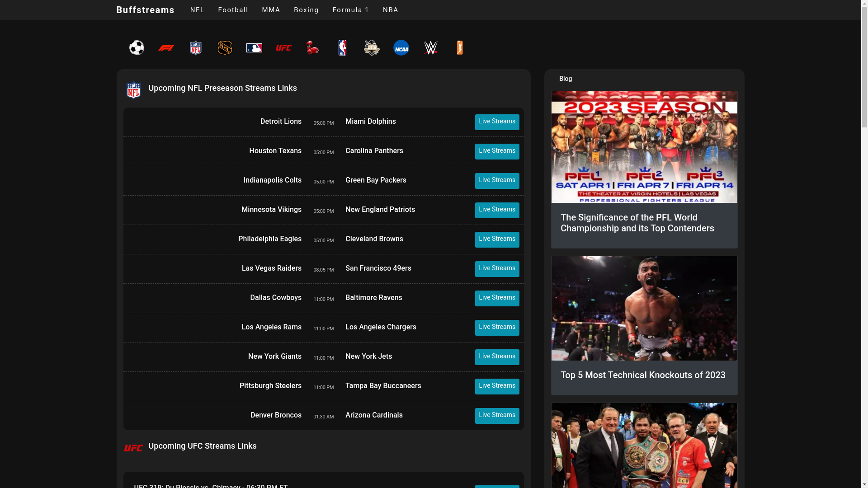Click the shirtless fighter knockout blog thumbnail
868x488 pixels.
coord(644,308)
